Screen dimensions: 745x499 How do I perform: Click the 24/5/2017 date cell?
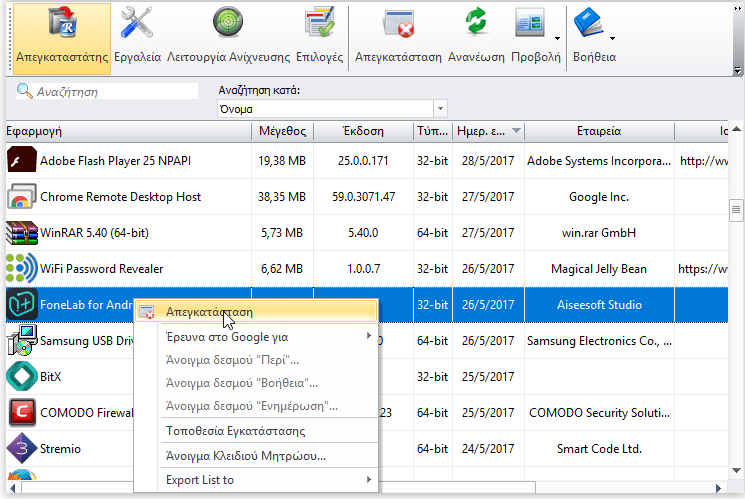coord(488,449)
